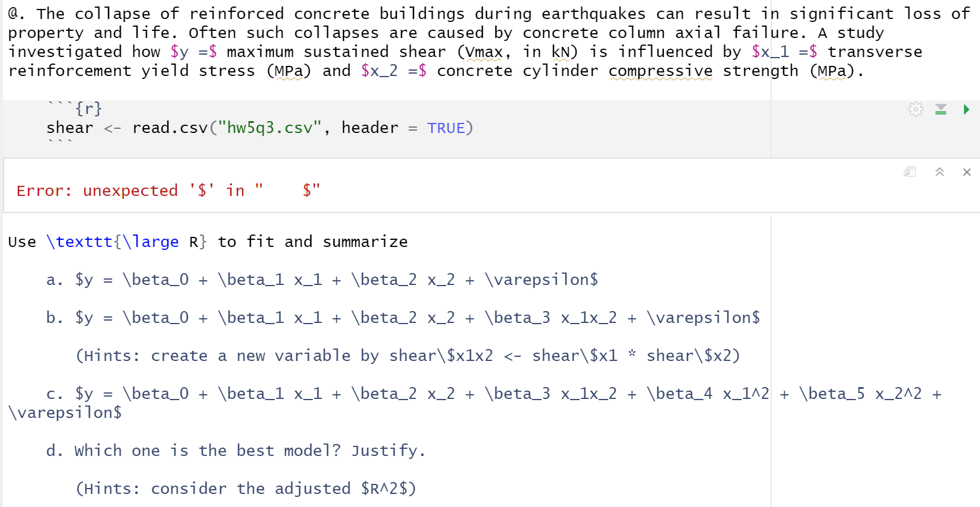This screenshot has width=980, height=507.
Task: Click the ```{r} chunk header line
Action: point(75,109)
